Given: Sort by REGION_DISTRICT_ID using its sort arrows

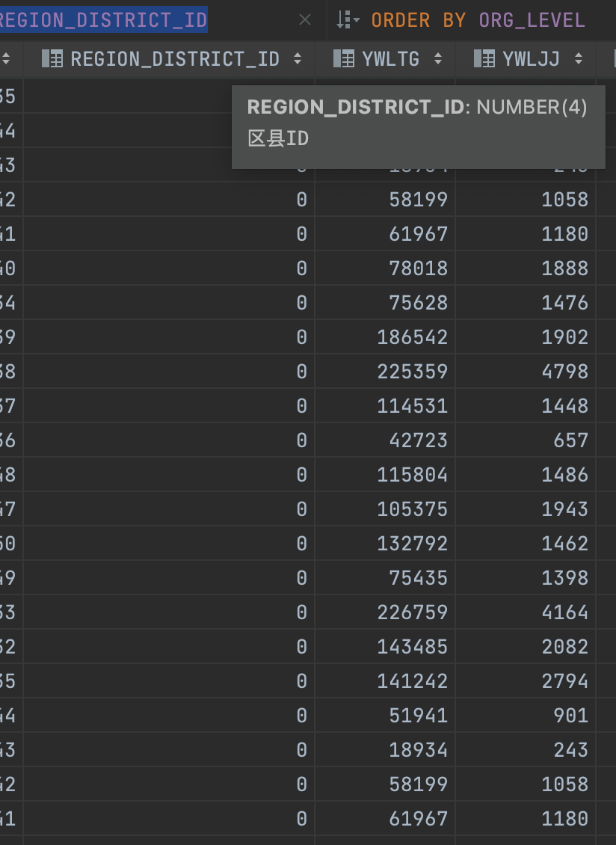Looking at the screenshot, I should tap(298, 58).
